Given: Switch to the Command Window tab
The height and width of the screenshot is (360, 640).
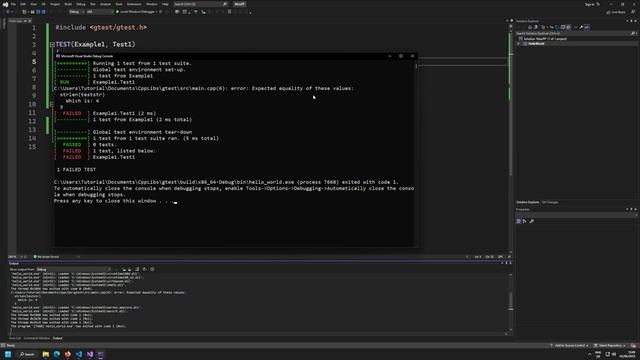Looking at the screenshot, I should (x=36, y=338).
